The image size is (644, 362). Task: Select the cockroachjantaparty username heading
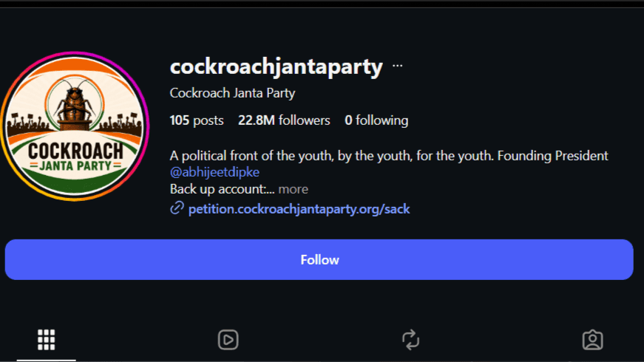pos(276,67)
